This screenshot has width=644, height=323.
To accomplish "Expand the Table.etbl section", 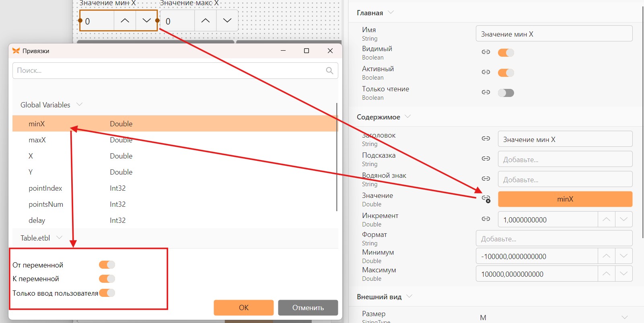I will click(59, 238).
